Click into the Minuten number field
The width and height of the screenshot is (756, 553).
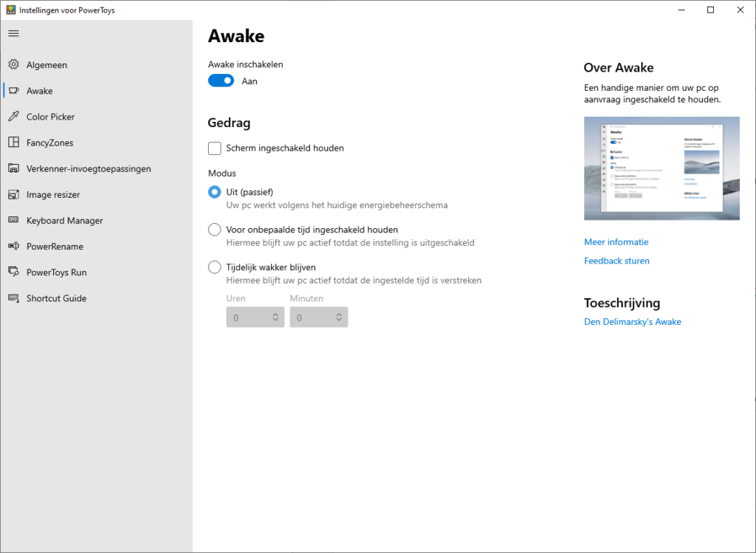pyautogui.click(x=319, y=317)
